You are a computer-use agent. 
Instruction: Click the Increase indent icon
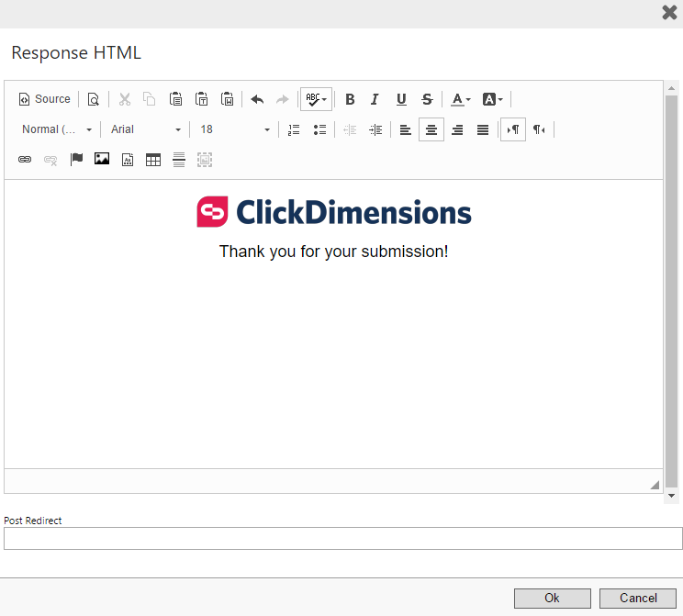[x=375, y=129]
